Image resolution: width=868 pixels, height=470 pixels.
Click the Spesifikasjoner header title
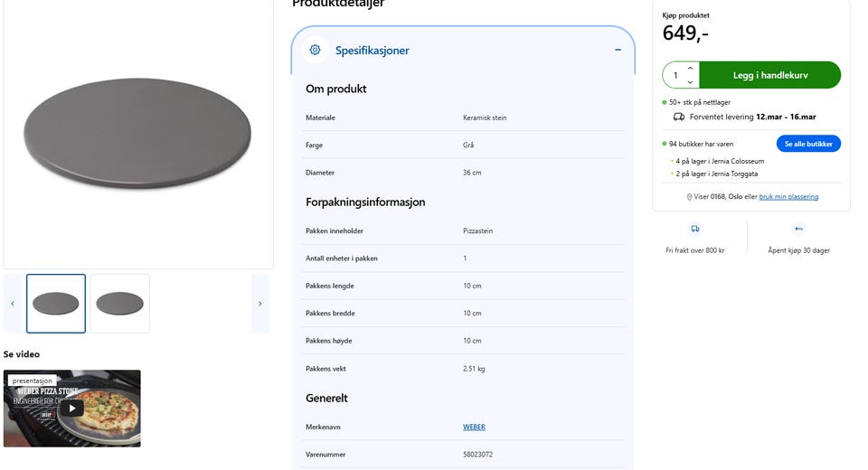point(372,51)
